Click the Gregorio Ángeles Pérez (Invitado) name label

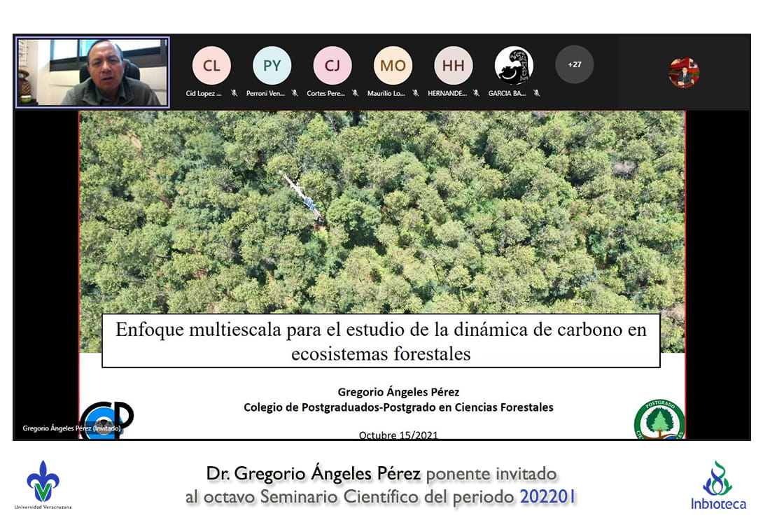(x=71, y=428)
